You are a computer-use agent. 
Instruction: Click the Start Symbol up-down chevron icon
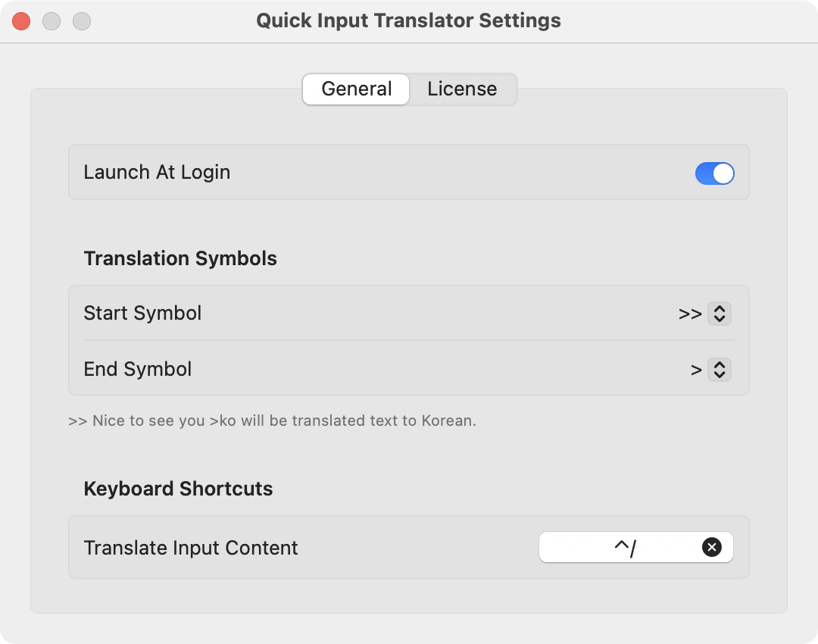pyautogui.click(x=720, y=314)
